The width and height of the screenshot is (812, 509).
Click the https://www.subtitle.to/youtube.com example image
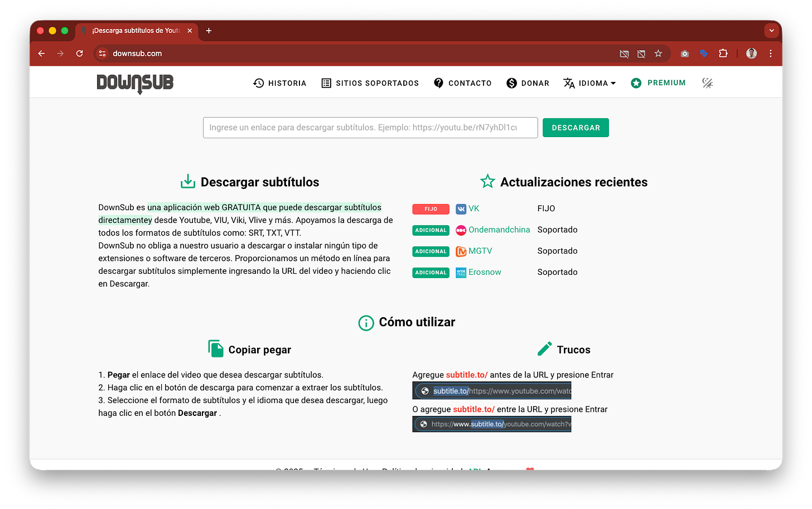coord(492,424)
